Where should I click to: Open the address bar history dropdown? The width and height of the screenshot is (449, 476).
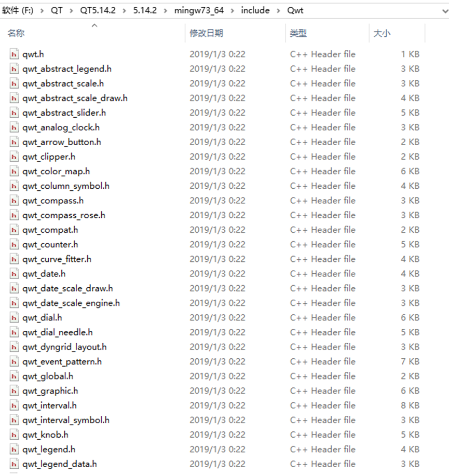click(445, 11)
